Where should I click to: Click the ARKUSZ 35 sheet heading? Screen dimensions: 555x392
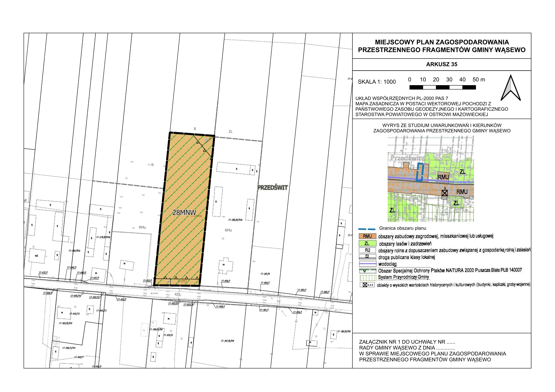[442, 64]
